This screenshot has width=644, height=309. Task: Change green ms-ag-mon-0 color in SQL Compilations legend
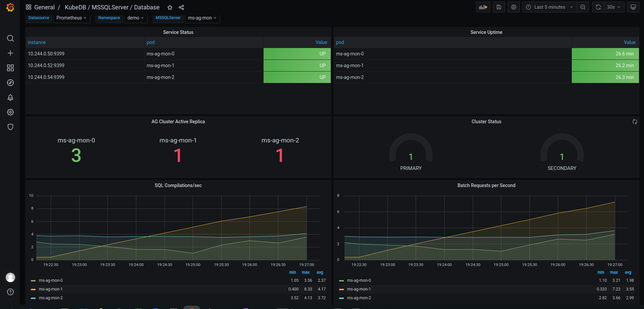click(33, 281)
